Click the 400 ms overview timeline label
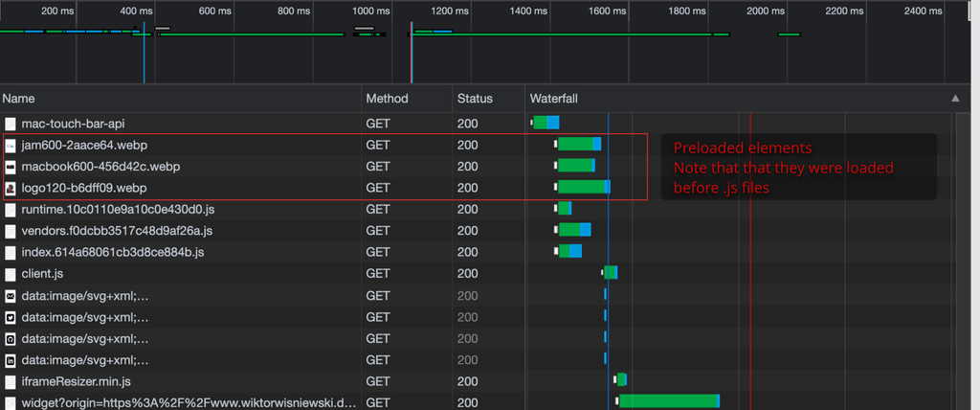The height and width of the screenshot is (410, 980). pos(136,11)
